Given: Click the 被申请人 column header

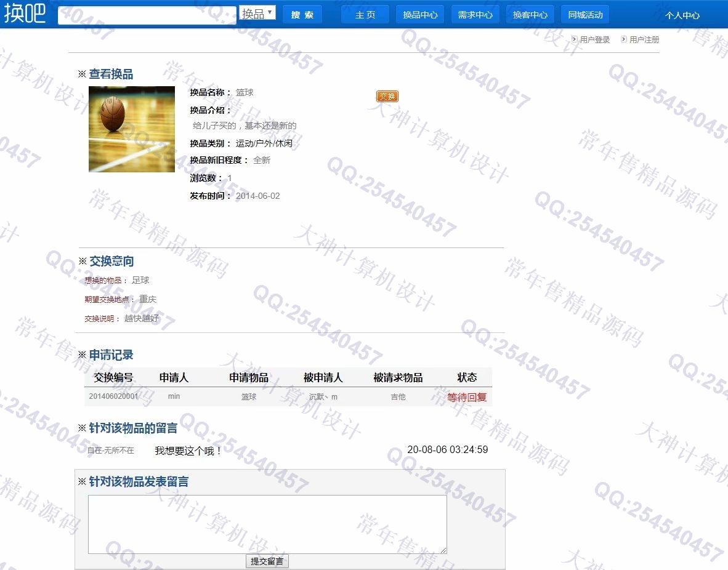Looking at the screenshot, I should (x=323, y=377).
